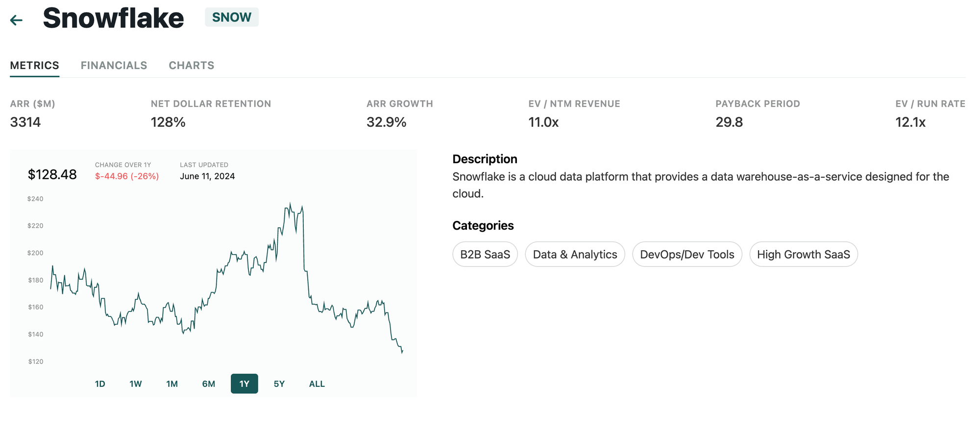The image size is (980, 429).
Task: Open the FINANCIALS tab
Action: pyautogui.click(x=114, y=66)
